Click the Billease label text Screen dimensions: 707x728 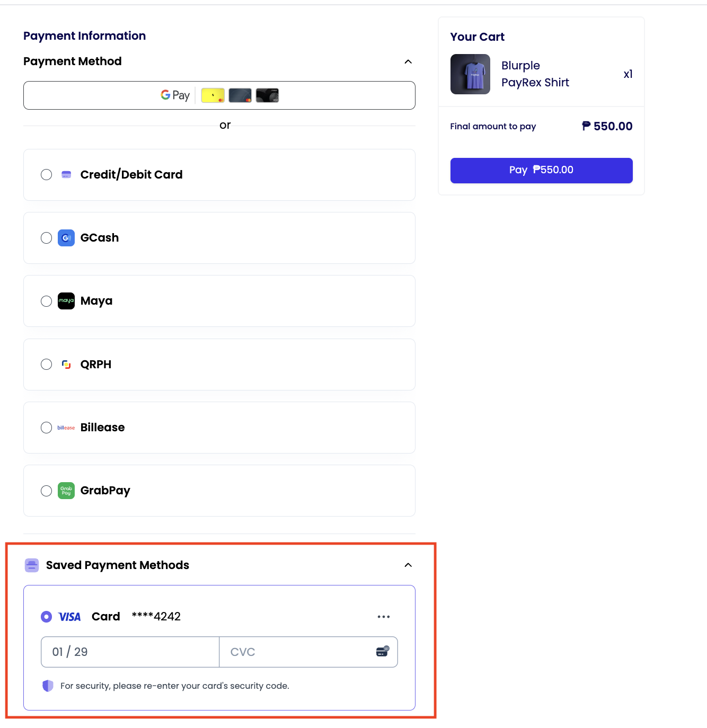tap(103, 428)
